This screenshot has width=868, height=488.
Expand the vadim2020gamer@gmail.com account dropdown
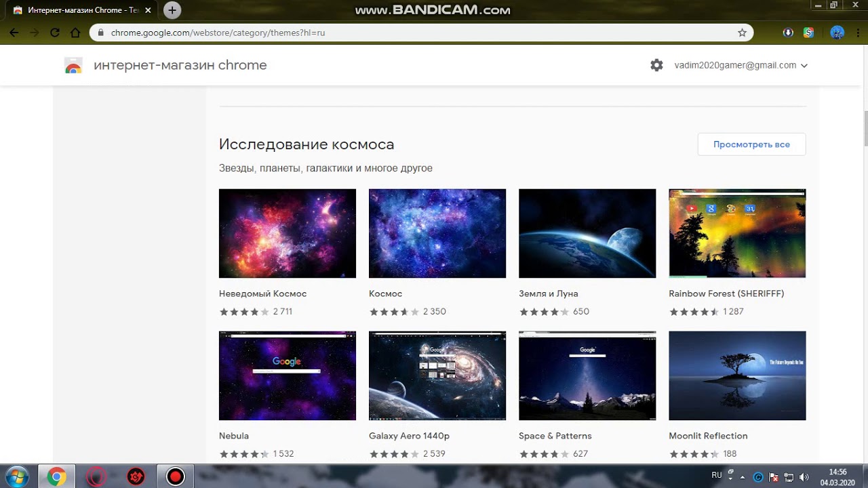coord(804,66)
